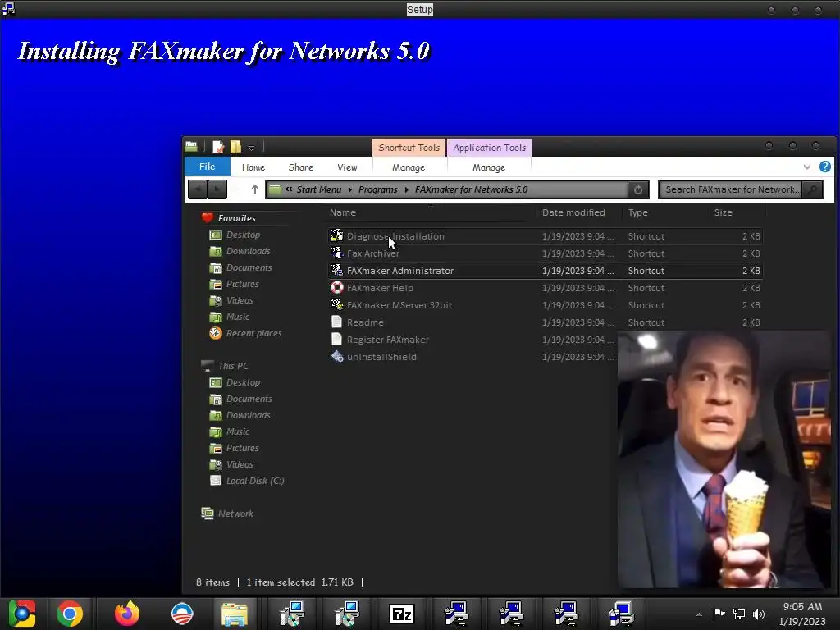
Task: Click the breadcrumb overflow chevrons before Start Menu
Action: click(289, 189)
